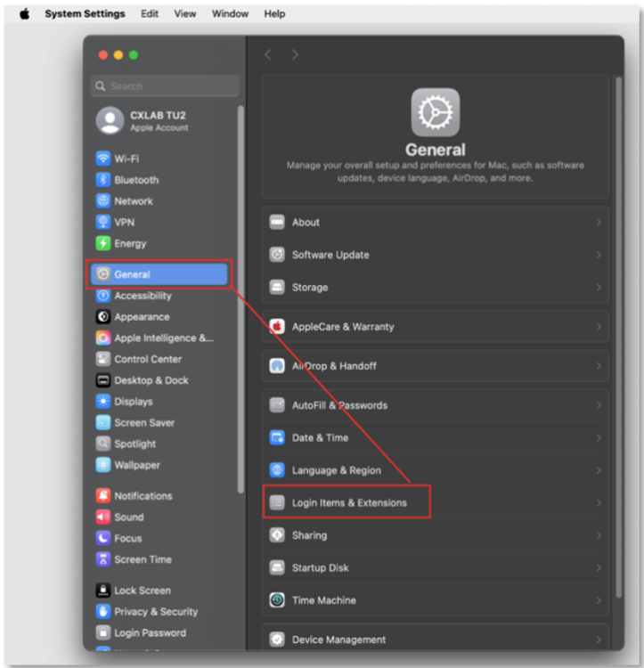Expand the About row chevron
Screen dimensions: 644x668
(x=599, y=223)
